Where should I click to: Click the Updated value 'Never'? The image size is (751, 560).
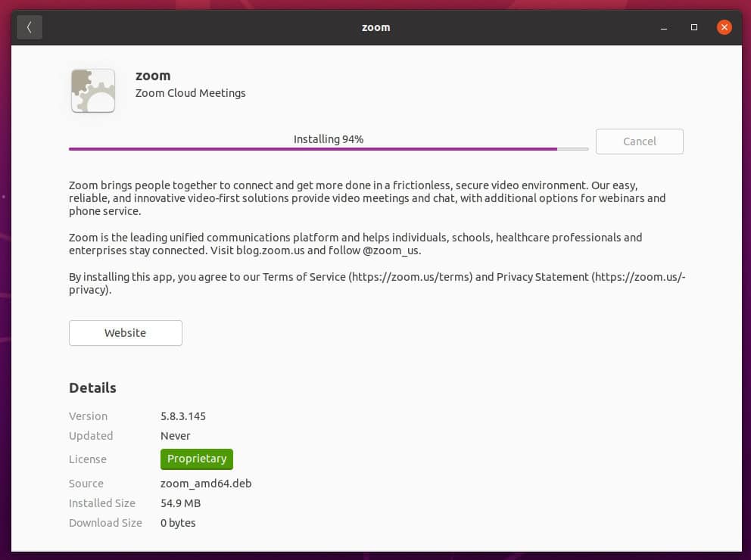(176, 436)
